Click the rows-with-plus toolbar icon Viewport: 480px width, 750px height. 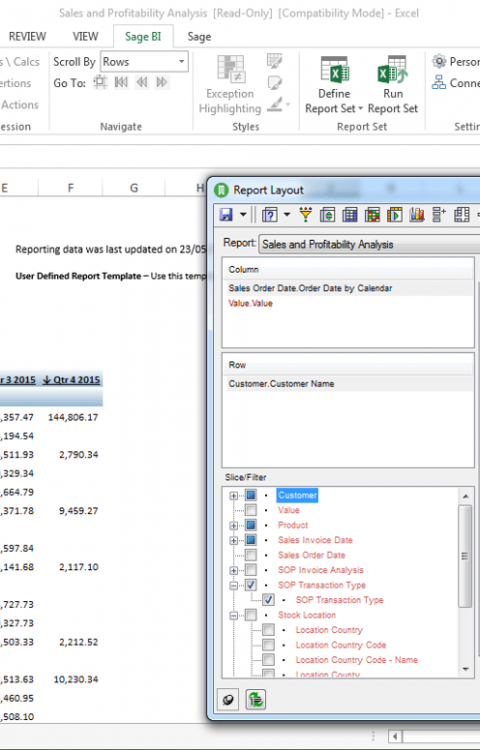point(439,215)
